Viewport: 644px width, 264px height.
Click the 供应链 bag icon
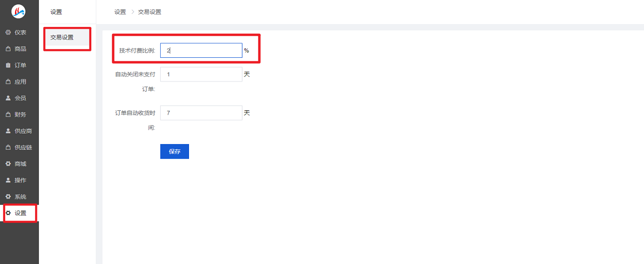8,147
